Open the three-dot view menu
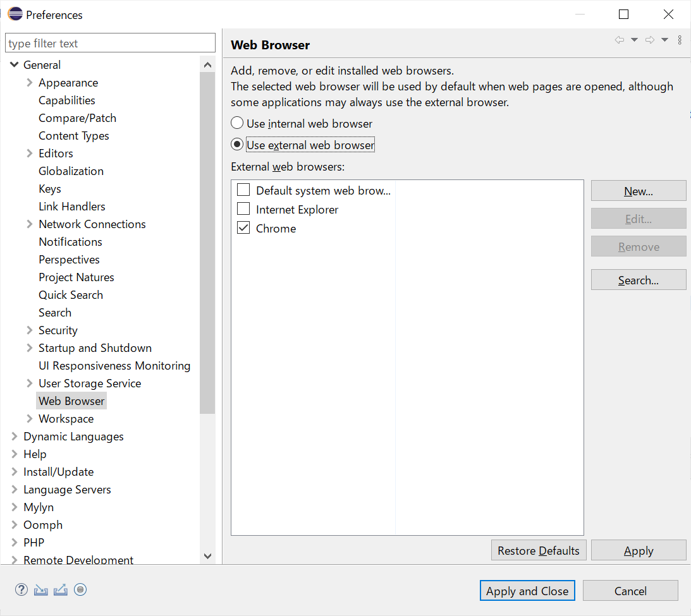Screen dimensions: 691x616 click(680, 40)
